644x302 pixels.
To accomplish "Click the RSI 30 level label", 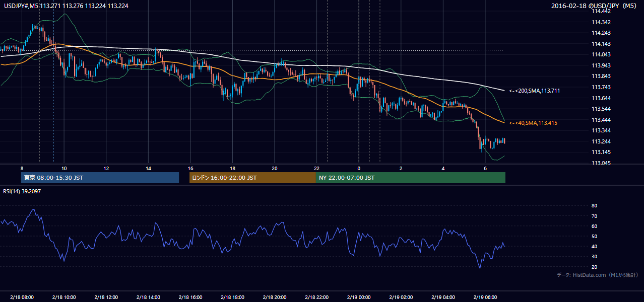I will pos(594,257).
